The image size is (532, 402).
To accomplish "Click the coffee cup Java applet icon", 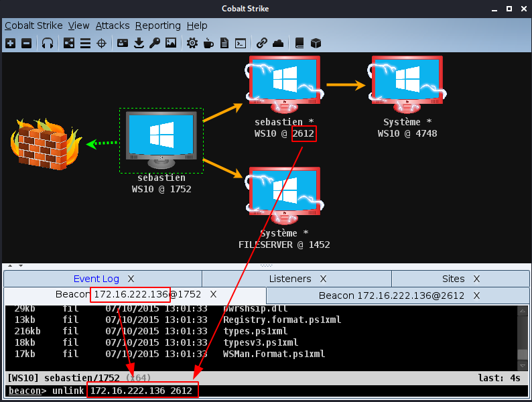I will (x=208, y=43).
